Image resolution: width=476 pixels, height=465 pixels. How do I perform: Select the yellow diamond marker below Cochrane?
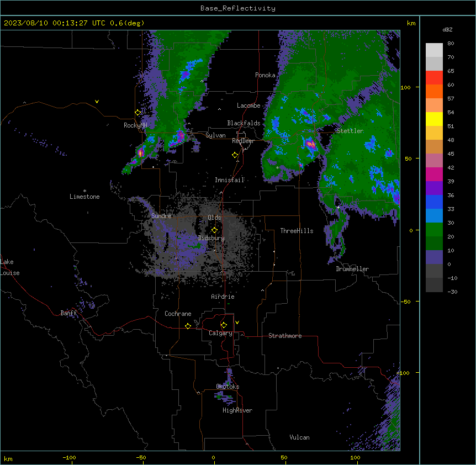[x=188, y=326]
